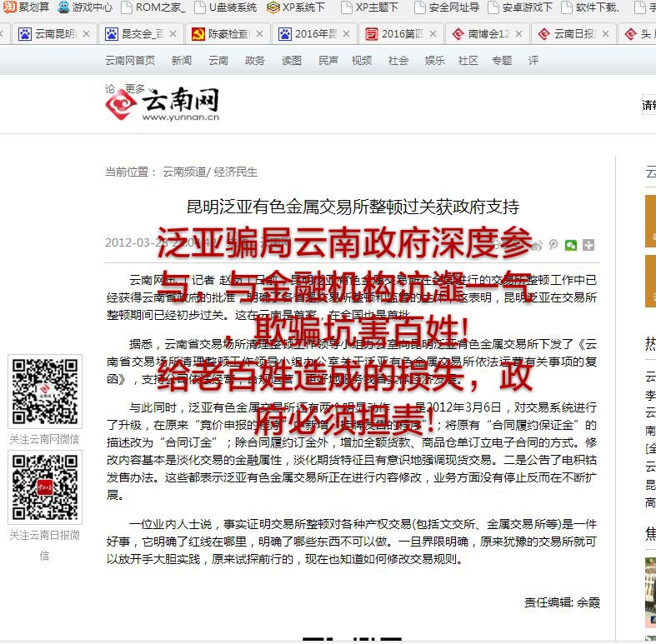This screenshot has width=656, height=644.
Task: Click the 责任编辑: 余霞 line
Action: (562, 602)
